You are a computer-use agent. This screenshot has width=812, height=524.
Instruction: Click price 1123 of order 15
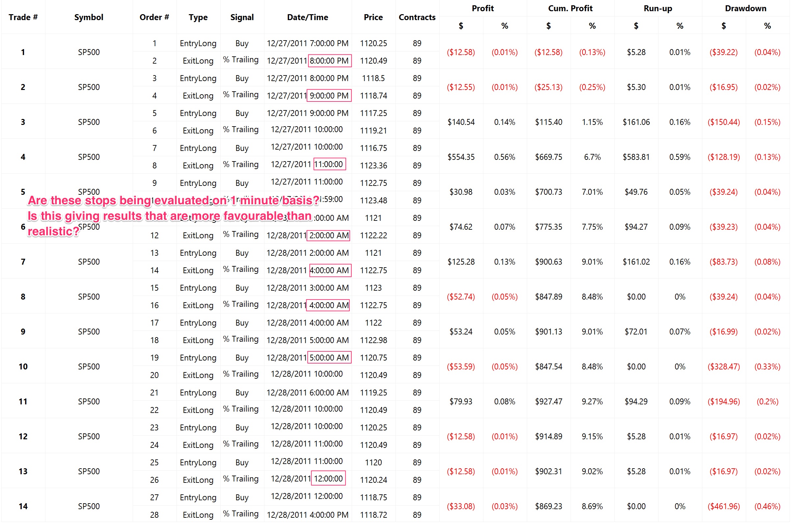(x=373, y=288)
